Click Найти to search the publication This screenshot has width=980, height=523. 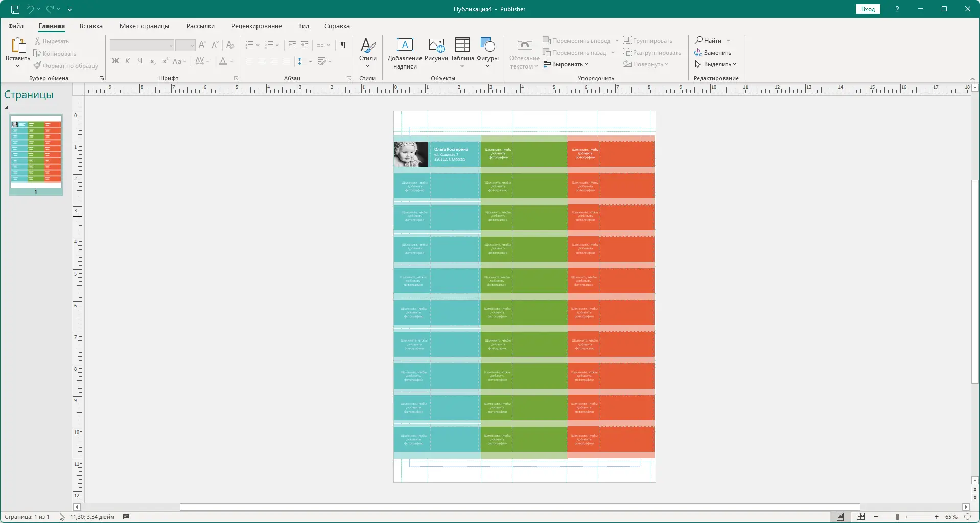(x=708, y=41)
